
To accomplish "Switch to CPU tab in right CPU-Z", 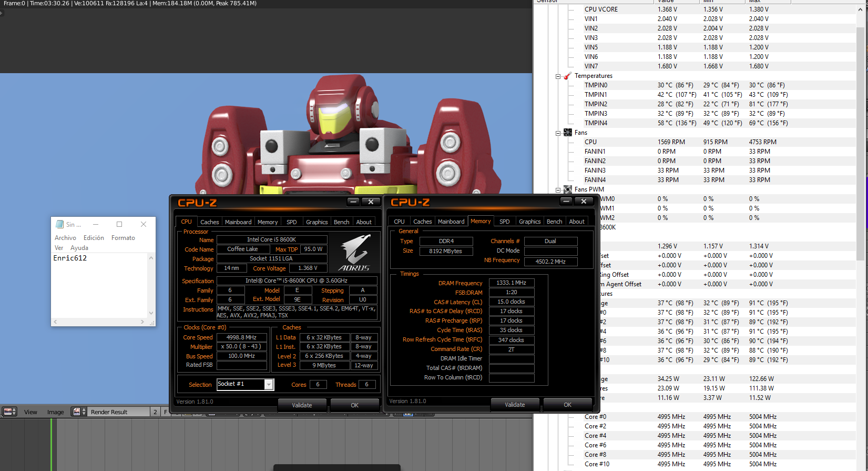I will click(400, 222).
